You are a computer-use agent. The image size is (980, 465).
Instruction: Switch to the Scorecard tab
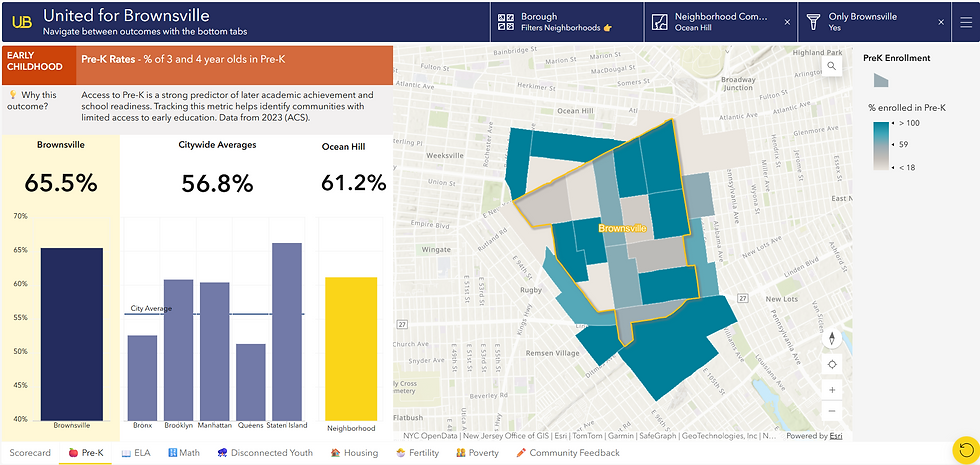pyautogui.click(x=29, y=452)
